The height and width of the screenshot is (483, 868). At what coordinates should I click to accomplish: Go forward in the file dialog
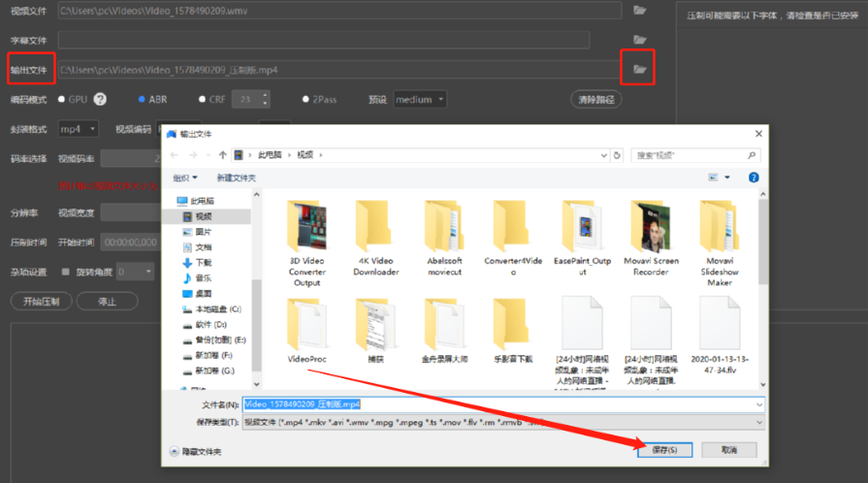click(x=193, y=155)
